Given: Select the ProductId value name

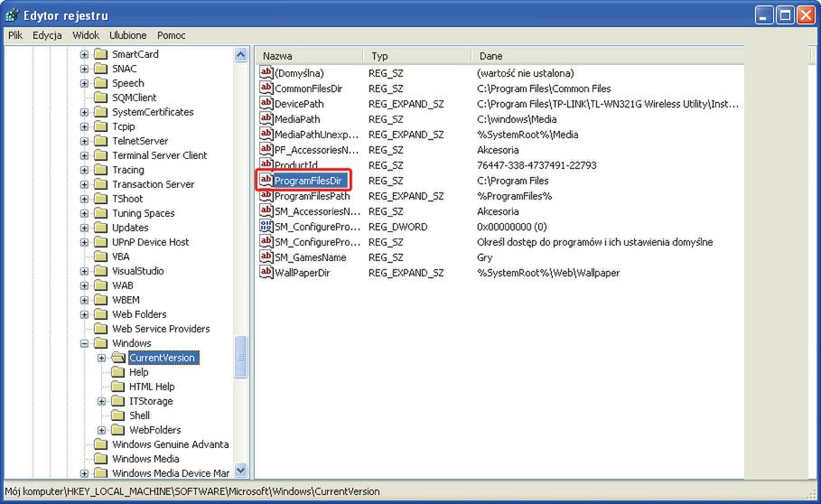Looking at the screenshot, I should coord(296,165).
